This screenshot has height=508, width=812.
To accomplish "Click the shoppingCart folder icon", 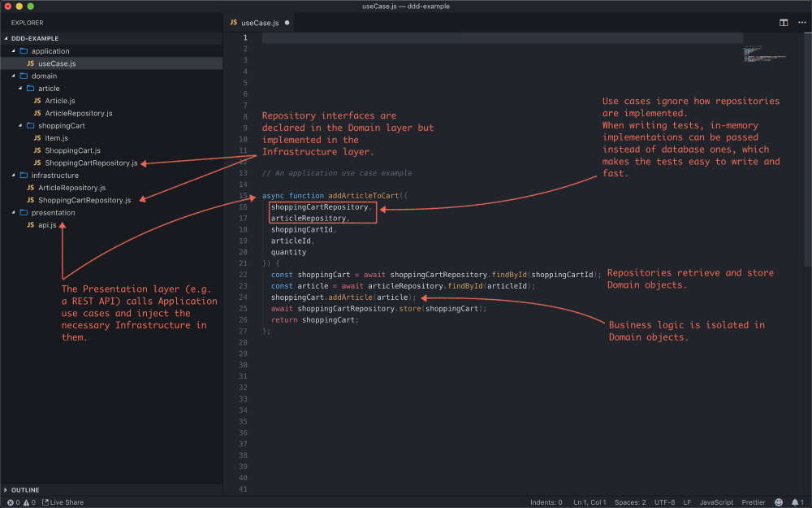I will [30, 126].
